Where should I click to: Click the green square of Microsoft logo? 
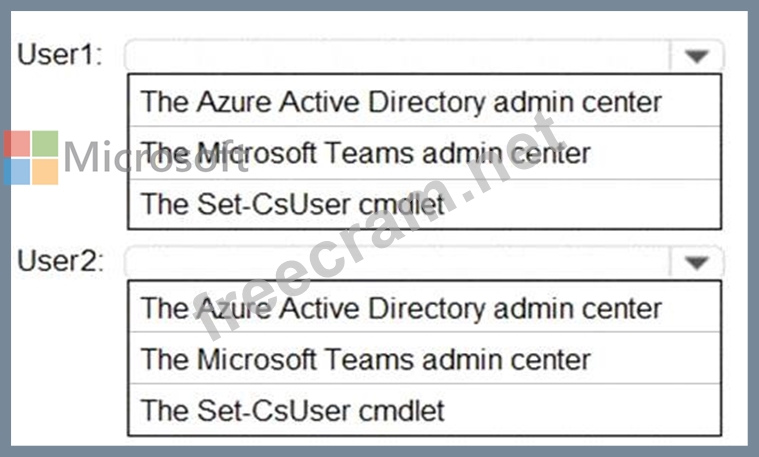[44, 144]
